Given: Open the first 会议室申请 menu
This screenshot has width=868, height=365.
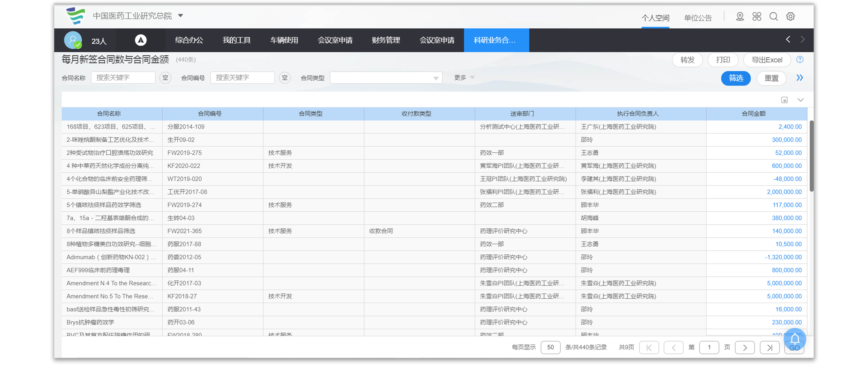Looking at the screenshot, I should (x=335, y=40).
